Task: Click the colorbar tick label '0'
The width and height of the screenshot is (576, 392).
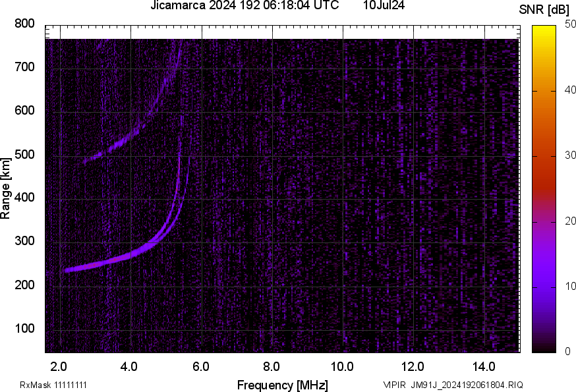Action: tap(567, 351)
